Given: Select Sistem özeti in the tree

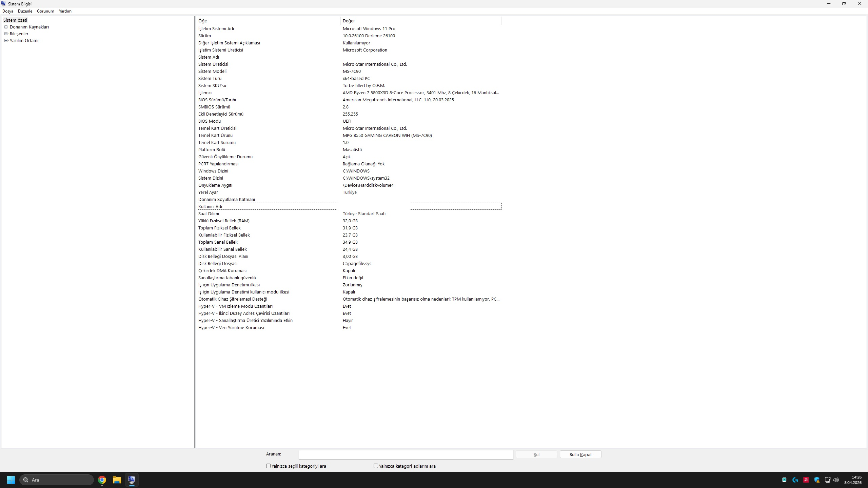Looking at the screenshot, I should pyautogui.click(x=15, y=20).
